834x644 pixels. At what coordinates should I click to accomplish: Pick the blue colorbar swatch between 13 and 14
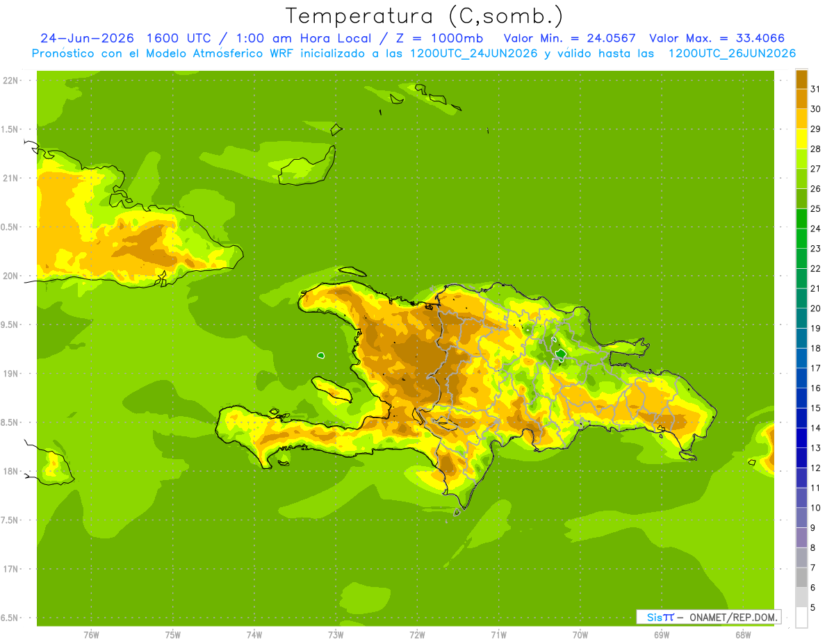(801, 438)
